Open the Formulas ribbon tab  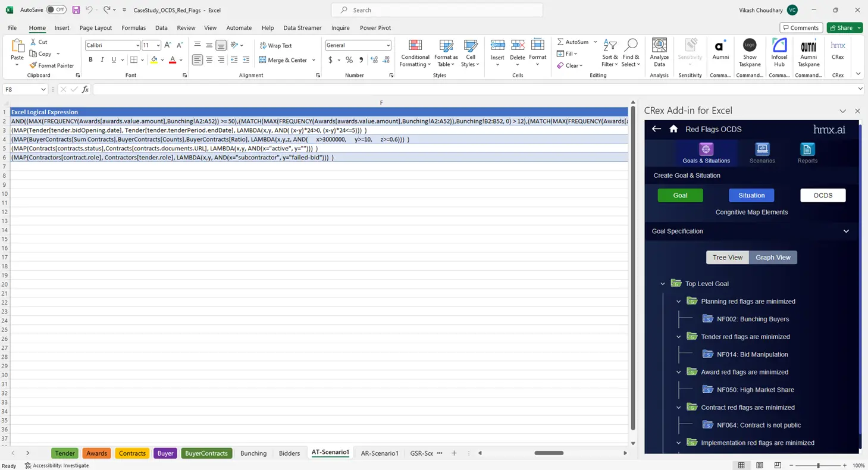click(x=133, y=28)
